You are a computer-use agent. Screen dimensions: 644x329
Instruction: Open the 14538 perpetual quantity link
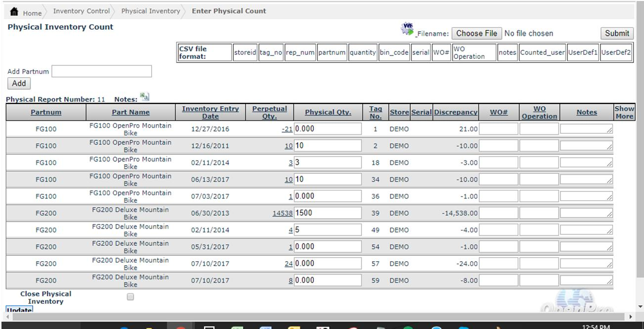pyautogui.click(x=282, y=213)
